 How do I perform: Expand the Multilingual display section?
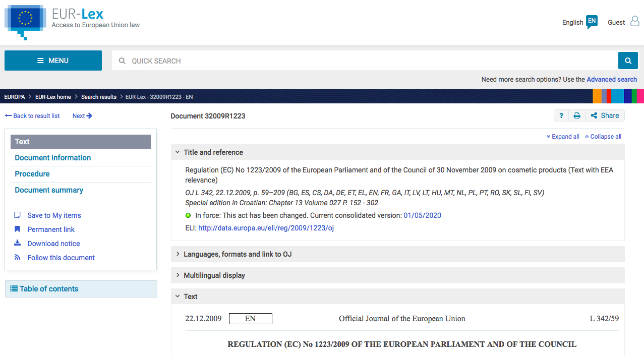coord(214,275)
